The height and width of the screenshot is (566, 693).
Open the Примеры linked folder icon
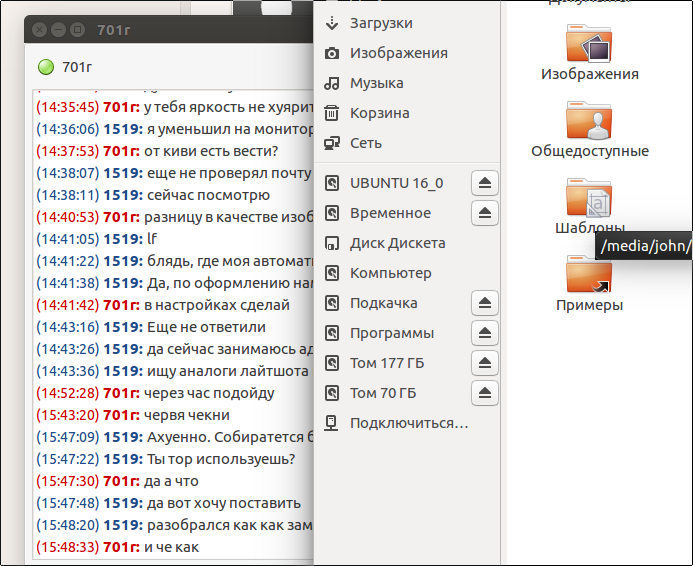tap(589, 274)
